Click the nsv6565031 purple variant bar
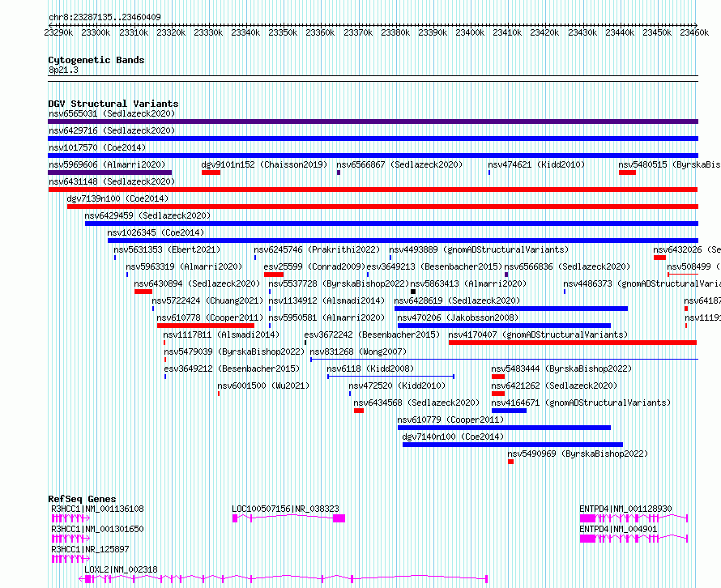The width and height of the screenshot is (721, 588). click(x=373, y=121)
